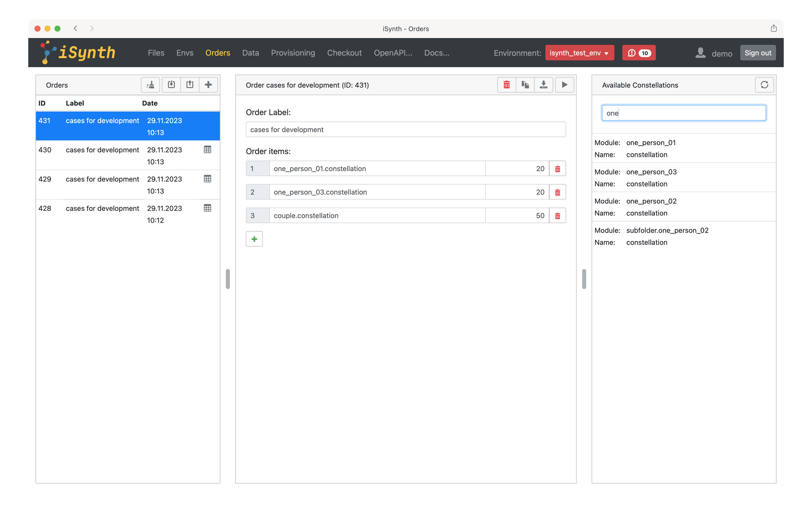Edit quantity 20 for one_person_01.constellation
812x528 pixels.
517,169
